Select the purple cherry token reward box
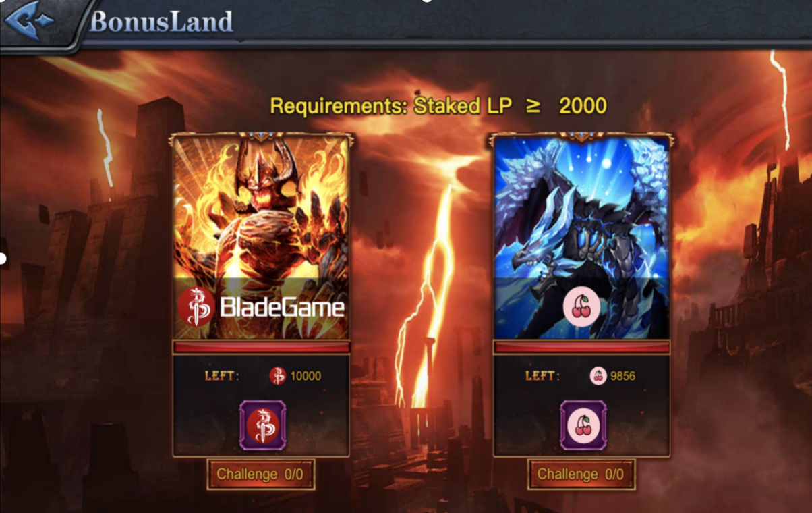The height and width of the screenshot is (513, 812). click(583, 425)
